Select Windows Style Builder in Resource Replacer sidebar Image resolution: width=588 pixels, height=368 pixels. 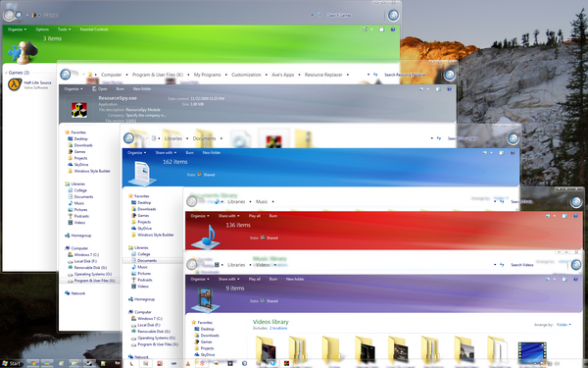[x=89, y=171]
